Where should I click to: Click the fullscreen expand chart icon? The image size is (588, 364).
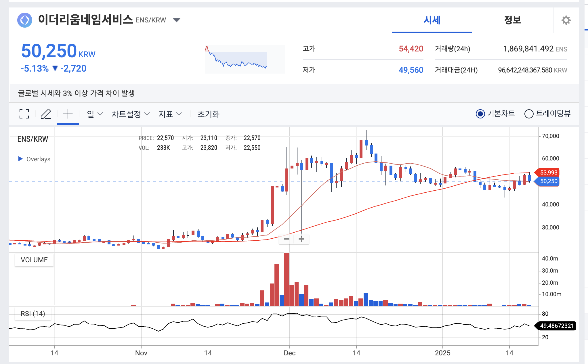24,114
